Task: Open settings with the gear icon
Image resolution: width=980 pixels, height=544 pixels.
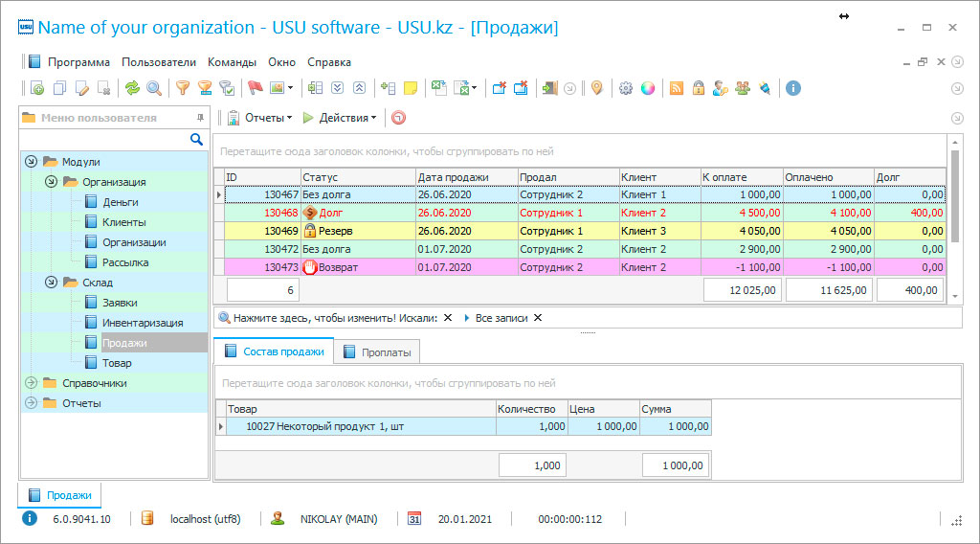Action: tap(626, 88)
